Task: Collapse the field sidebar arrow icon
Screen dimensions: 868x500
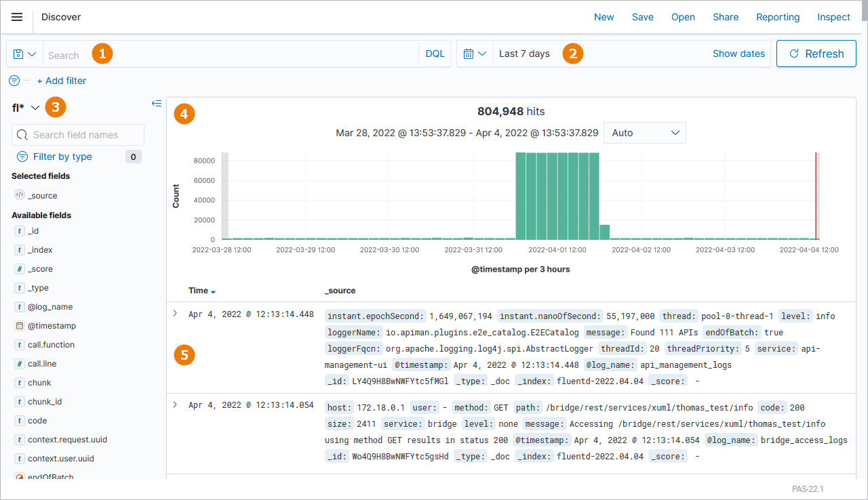Action: 157,104
